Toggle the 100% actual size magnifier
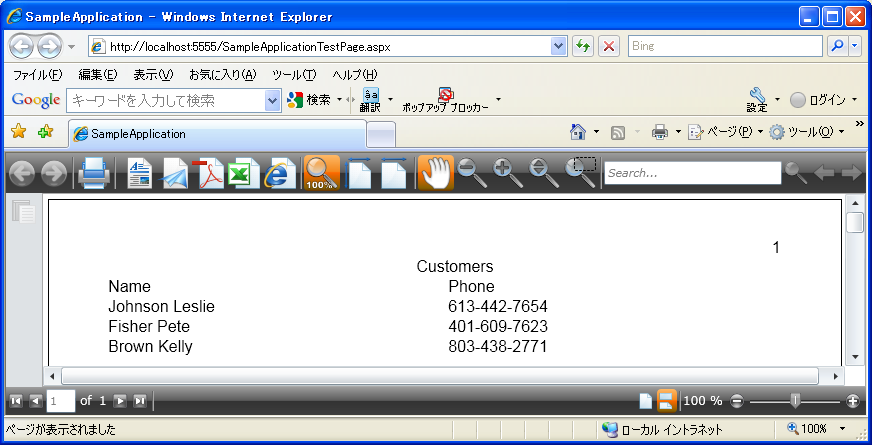 pyautogui.click(x=322, y=173)
